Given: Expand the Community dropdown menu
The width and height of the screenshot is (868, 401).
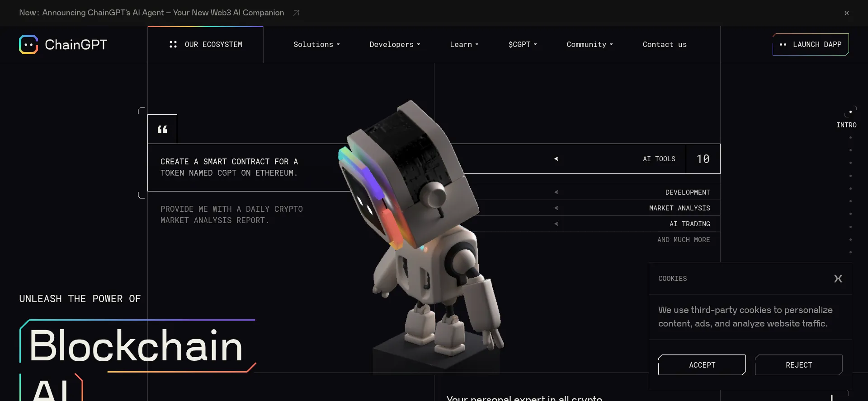Looking at the screenshot, I should [x=590, y=44].
